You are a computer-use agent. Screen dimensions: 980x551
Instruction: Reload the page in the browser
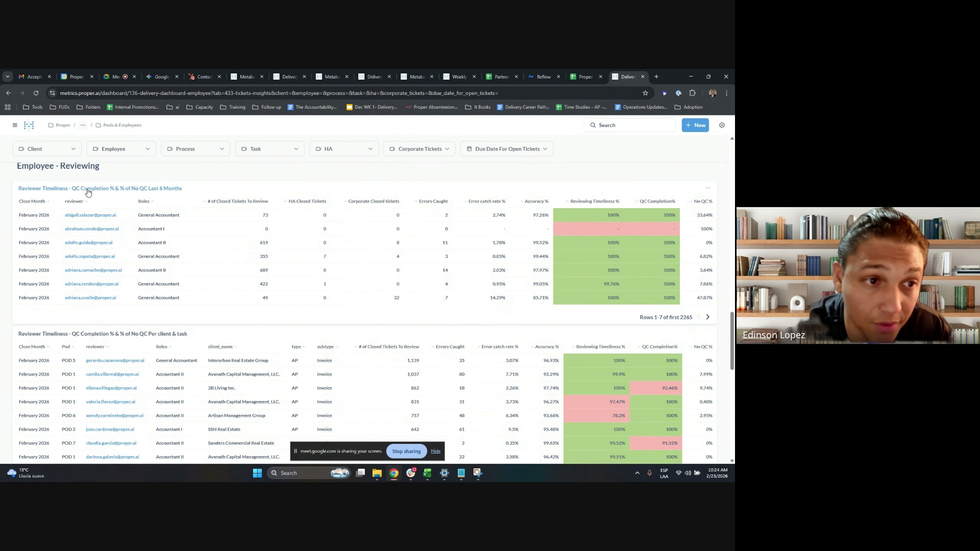[x=36, y=93]
